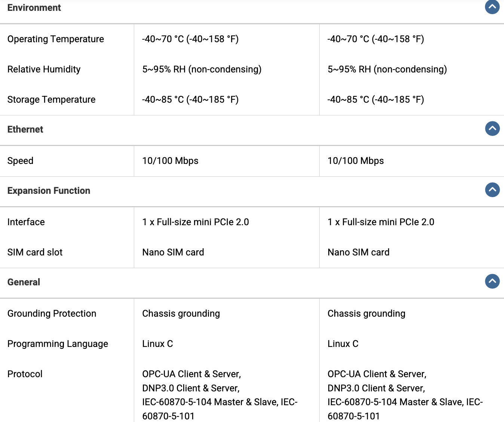The height and width of the screenshot is (422, 504).
Task: Select the Relative Humidity row label
Action: point(44,69)
